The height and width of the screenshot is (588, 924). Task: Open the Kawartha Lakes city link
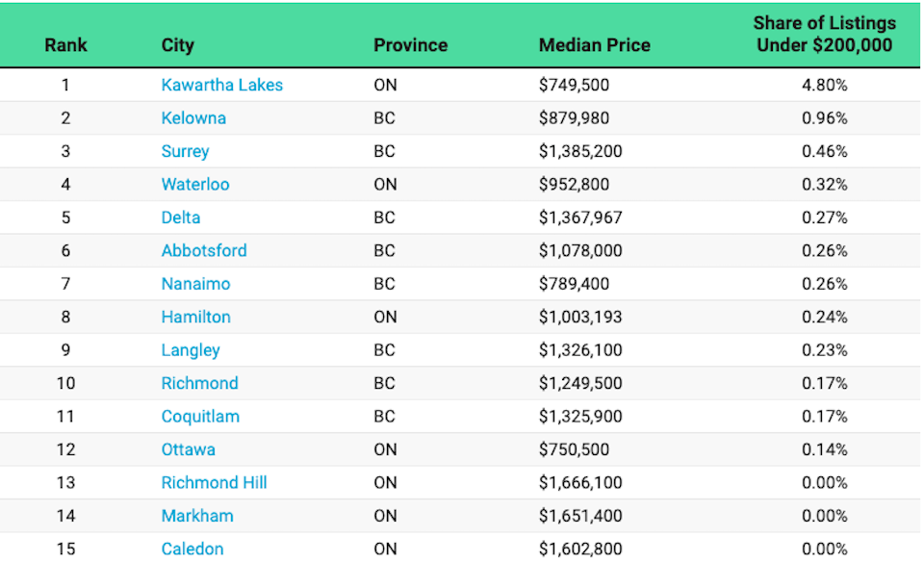(x=221, y=85)
